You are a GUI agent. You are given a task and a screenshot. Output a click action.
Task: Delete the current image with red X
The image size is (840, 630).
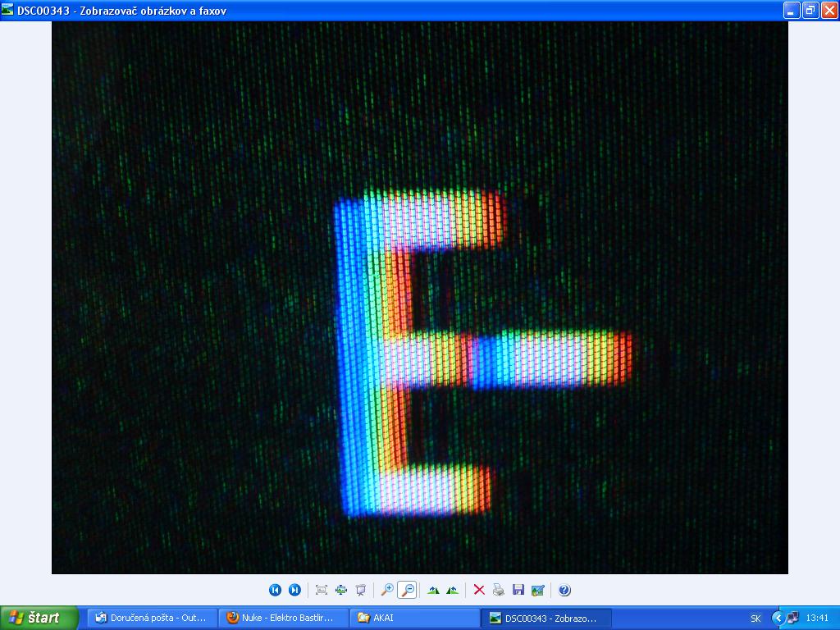479,590
